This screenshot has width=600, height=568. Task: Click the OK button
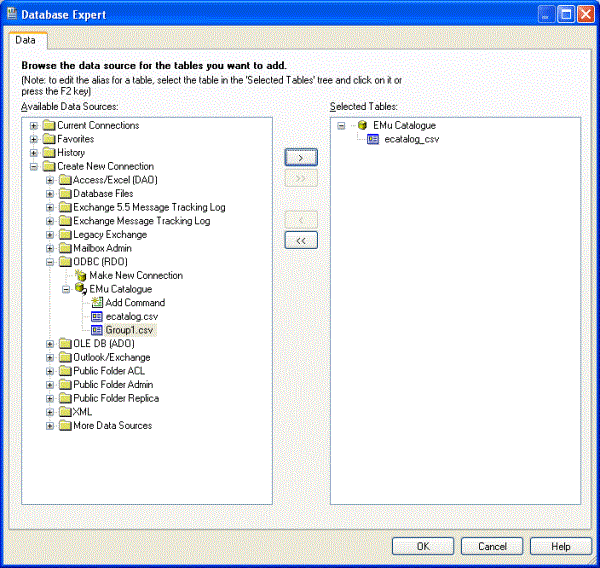[423, 546]
